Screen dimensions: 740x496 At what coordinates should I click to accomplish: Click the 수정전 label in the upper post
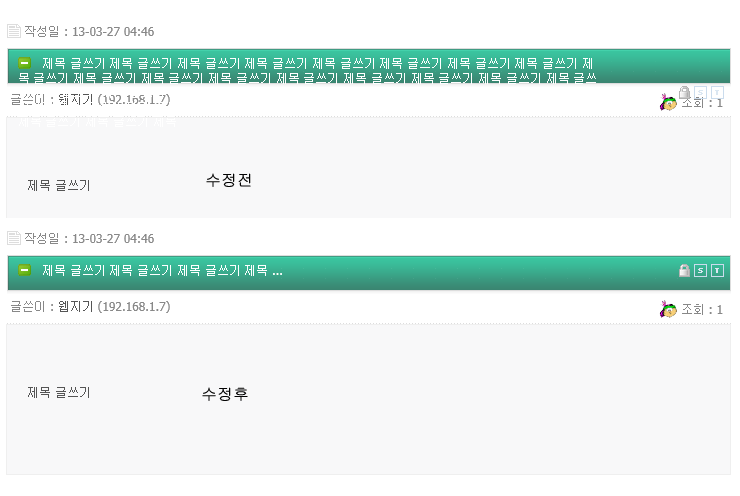click(x=229, y=180)
